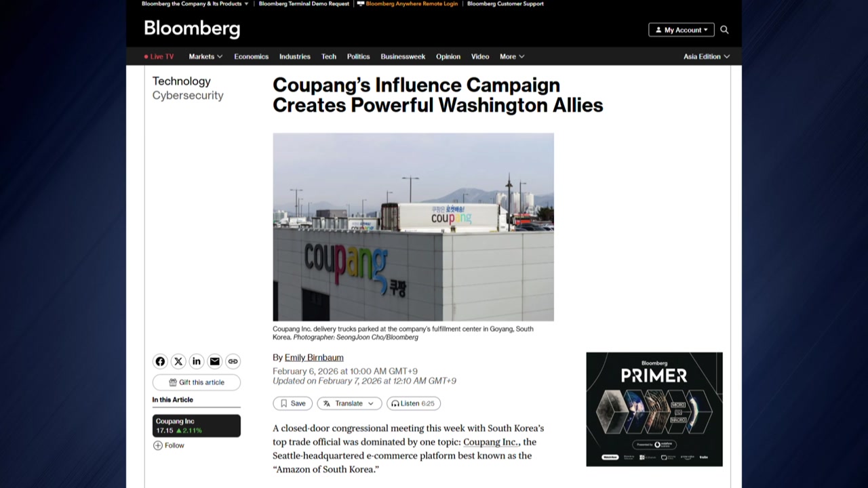Click the Bloomberg Primer ad thumbnail

coord(654,409)
